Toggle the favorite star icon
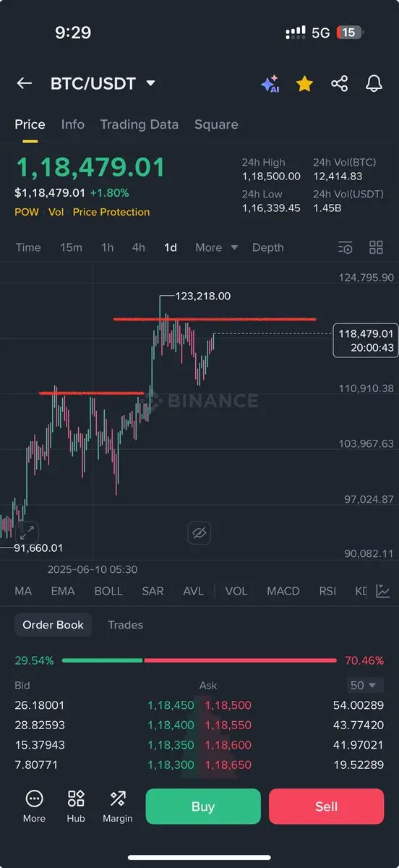The image size is (399, 868). click(304, 84)
